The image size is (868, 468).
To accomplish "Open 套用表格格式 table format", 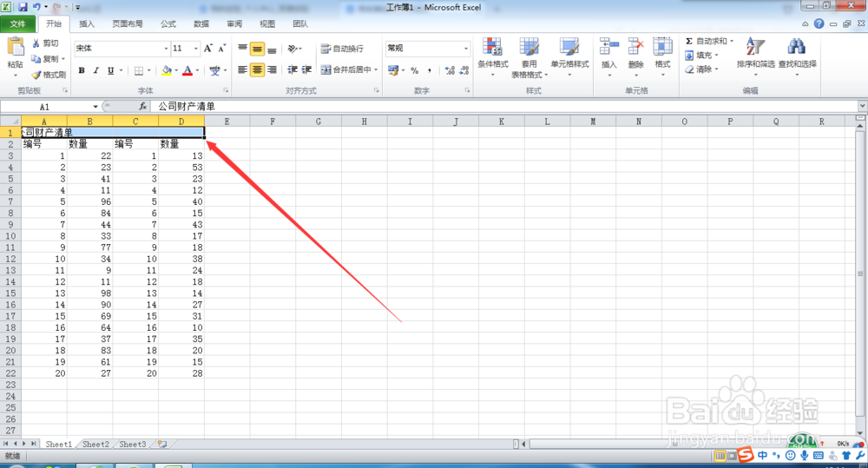I will [x=529, y=57].
